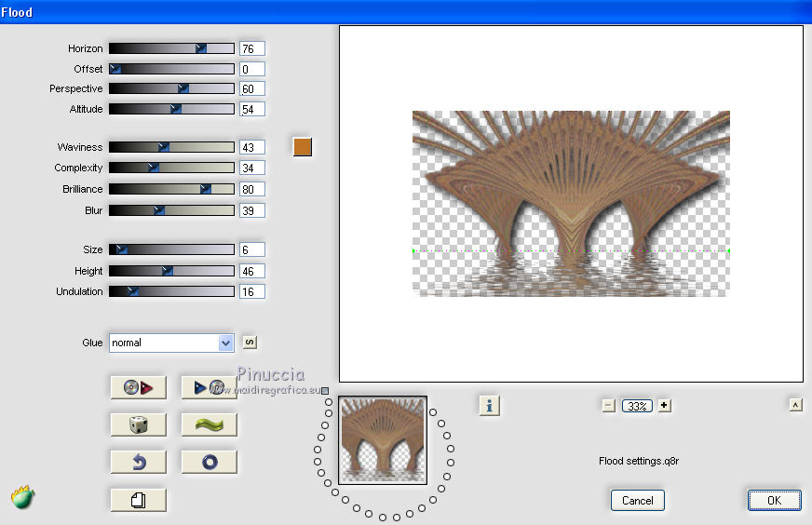
Task: Click the Horizon slider handle
Action: click(x=201, y=48)
